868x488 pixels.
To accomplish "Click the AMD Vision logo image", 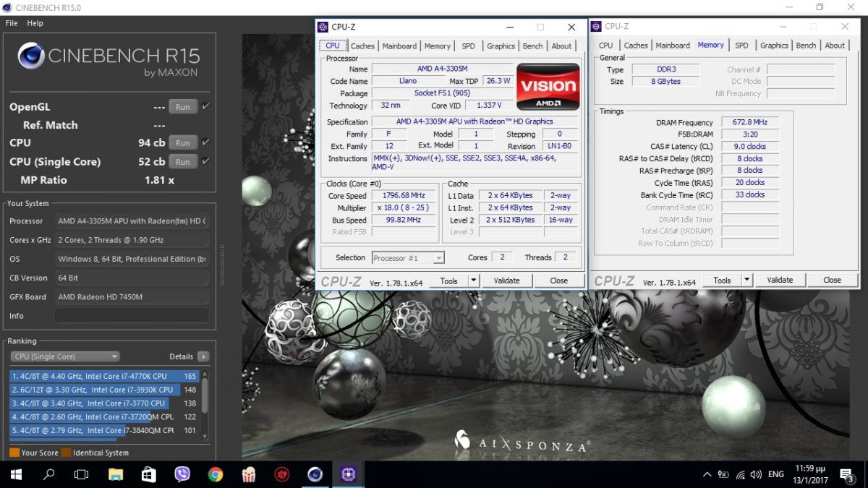I will 548,86.
